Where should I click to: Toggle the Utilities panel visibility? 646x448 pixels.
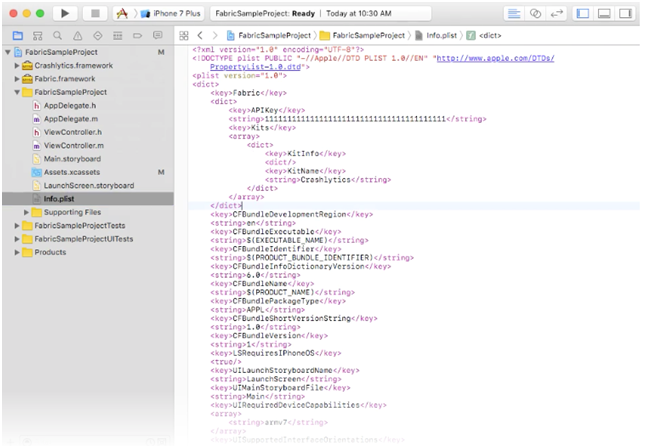625,14
